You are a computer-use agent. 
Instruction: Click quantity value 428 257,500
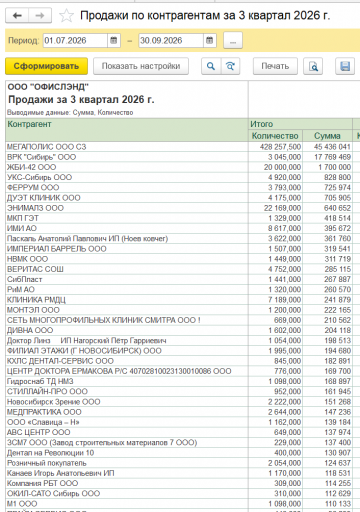[x=280, y=147]
